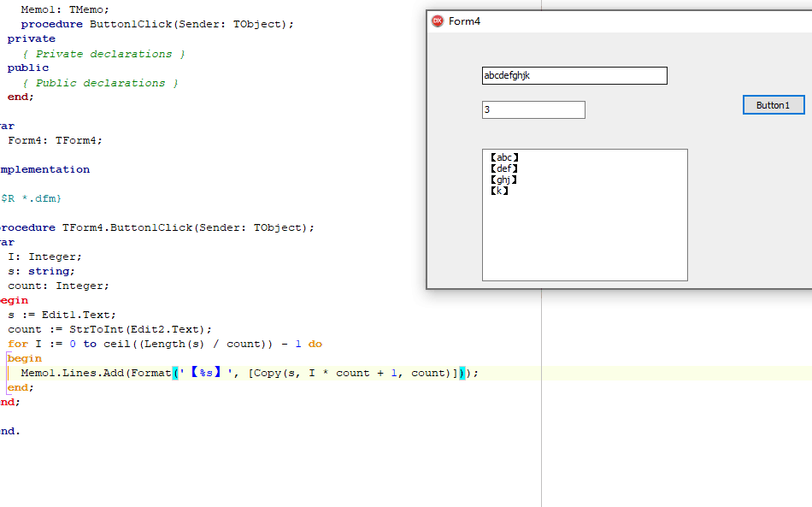This screenshot has height=507, width=812.
Task: Click the 'count: Integer;' declaration
Action: [x=58, y=286]
